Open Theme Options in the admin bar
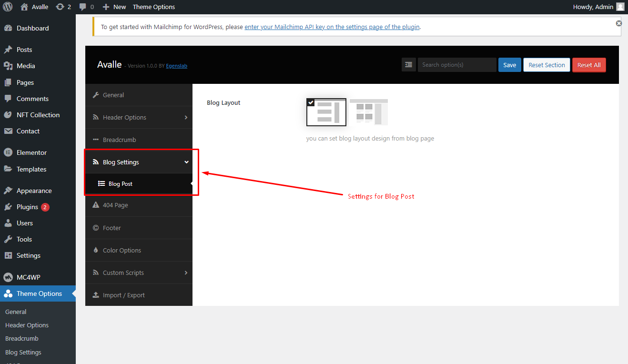 pos(154,7)
